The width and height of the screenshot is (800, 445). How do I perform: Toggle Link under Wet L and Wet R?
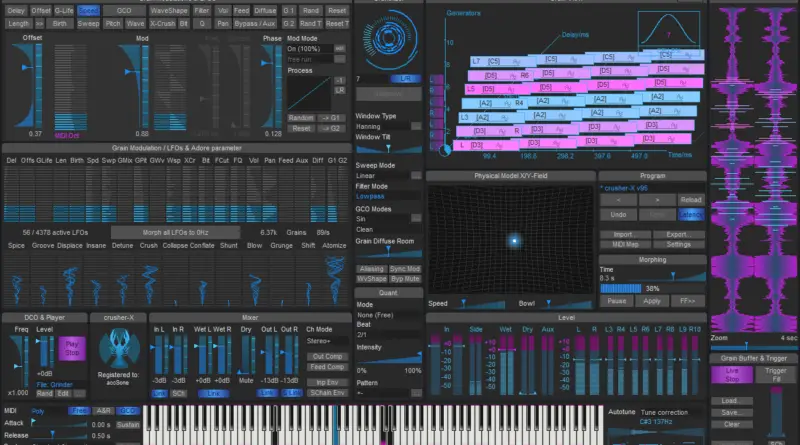coord(213,393)
